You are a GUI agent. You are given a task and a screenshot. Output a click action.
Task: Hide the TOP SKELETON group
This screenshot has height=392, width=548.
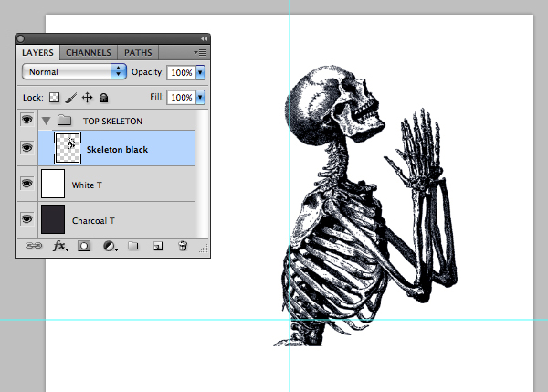(x=26, y=120)
